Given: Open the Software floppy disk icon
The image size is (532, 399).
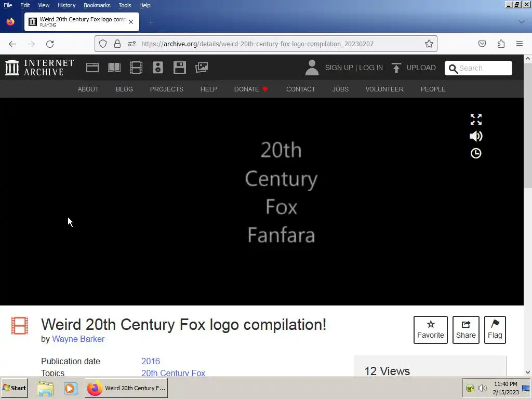Looking at the screenshot, I should click(x=179, y=68).
